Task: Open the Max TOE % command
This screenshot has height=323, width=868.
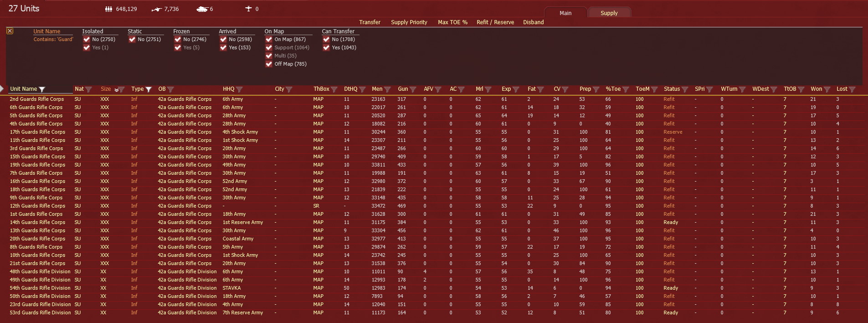Action: pos(452,22)
